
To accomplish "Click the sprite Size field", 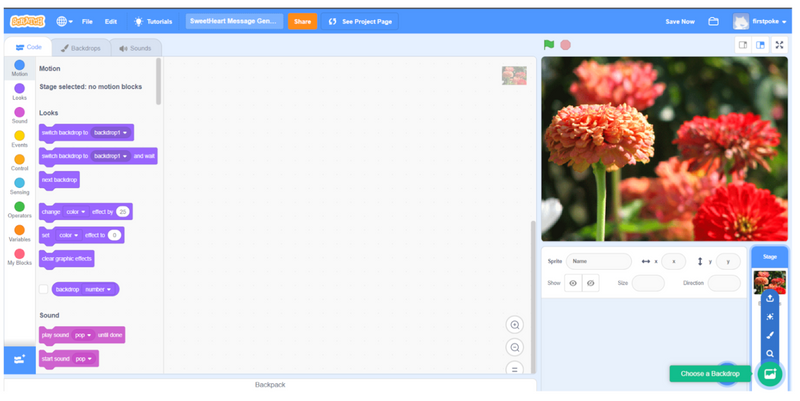I will tap(648, 283).
